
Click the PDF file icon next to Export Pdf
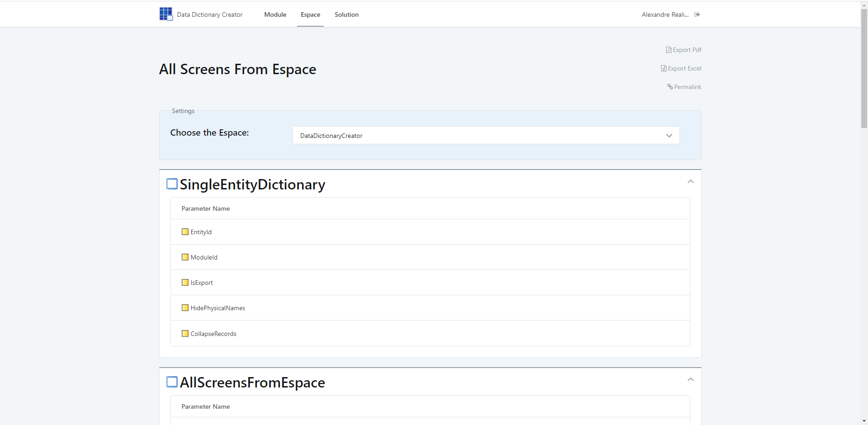[668, 50]
